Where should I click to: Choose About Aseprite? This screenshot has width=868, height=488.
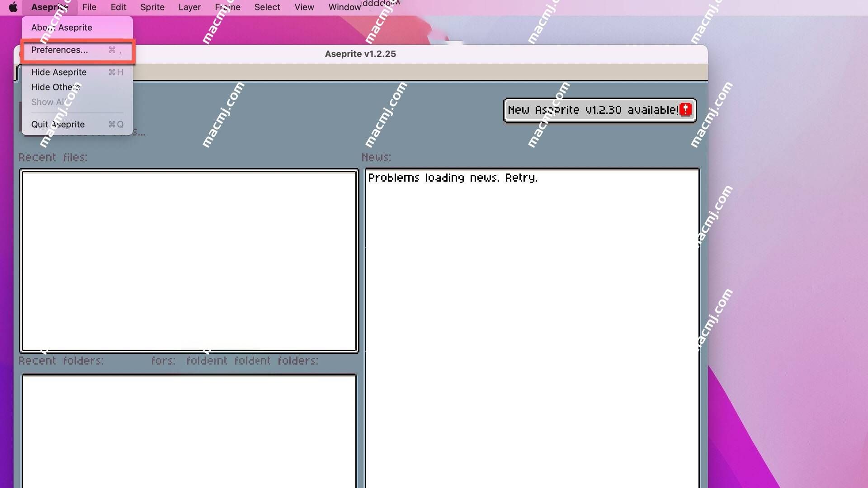coord(77,28)
